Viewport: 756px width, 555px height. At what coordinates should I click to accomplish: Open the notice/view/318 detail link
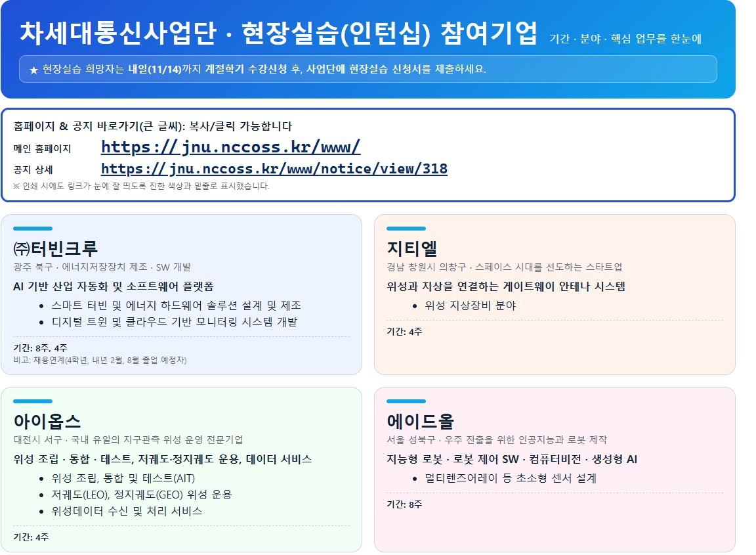(274, 169)
